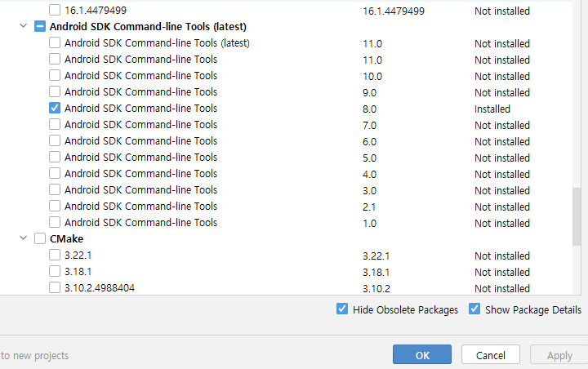Uncheck installed Command-line Tools 8.0 checkbox
This screenshot has width=588, height=369.
click(55, 108)
